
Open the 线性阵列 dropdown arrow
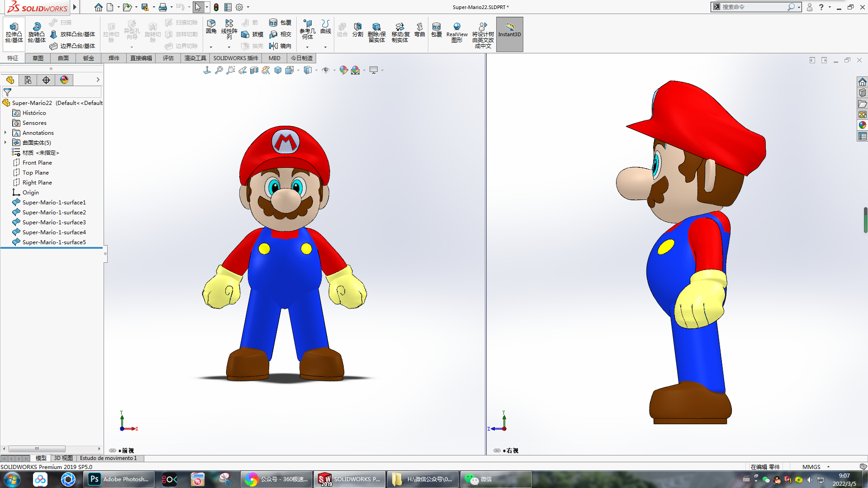[x=229, y=47]
